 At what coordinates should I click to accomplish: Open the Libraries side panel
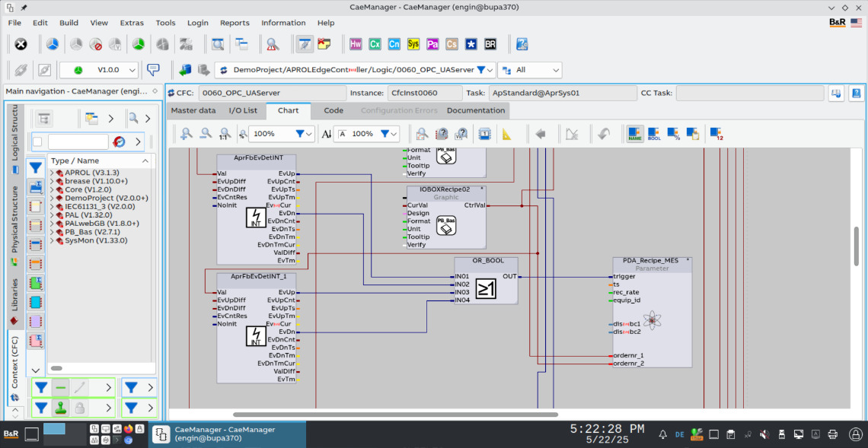pyautogui.click(x=14, y=294)
